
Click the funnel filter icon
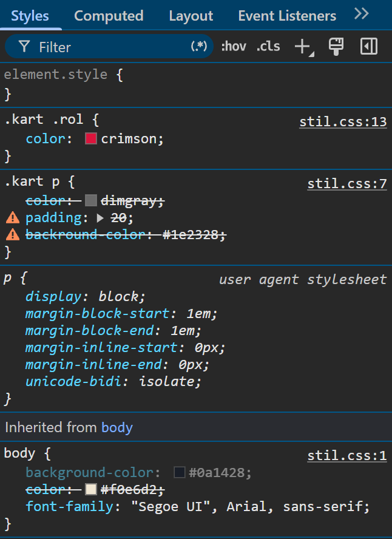pyautogui.click(x=24, y=46)
